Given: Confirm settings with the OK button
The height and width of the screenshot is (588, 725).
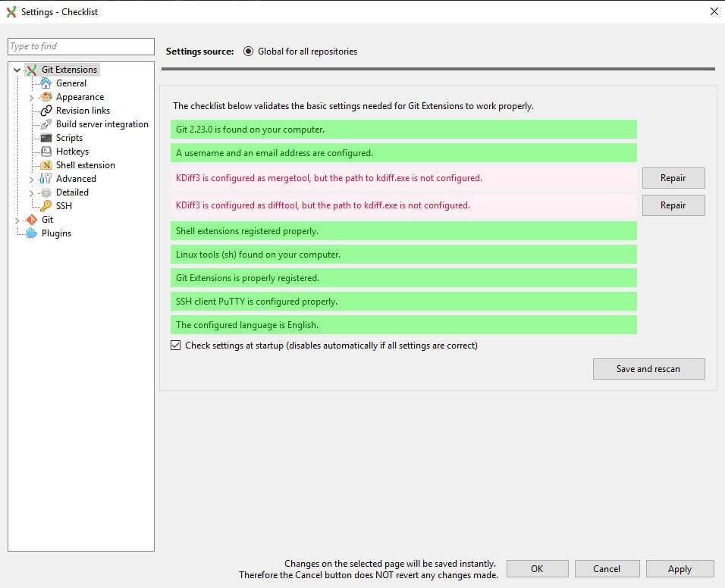Looking at the screenshot, I should pyautogui.click(x=537, y=568).
